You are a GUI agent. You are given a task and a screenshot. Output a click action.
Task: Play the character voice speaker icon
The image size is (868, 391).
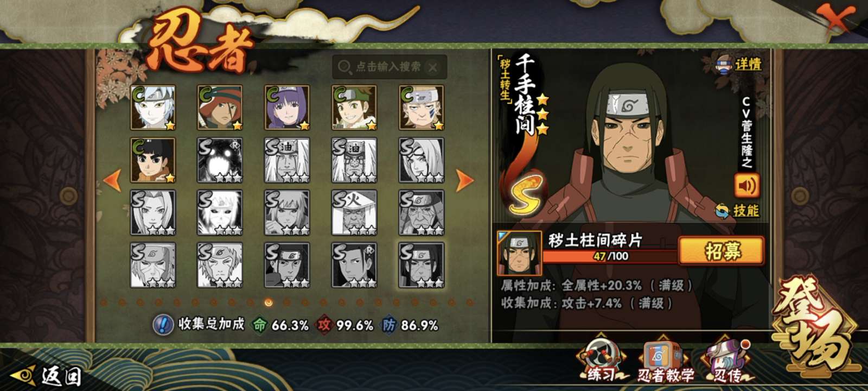coord(746,185)
